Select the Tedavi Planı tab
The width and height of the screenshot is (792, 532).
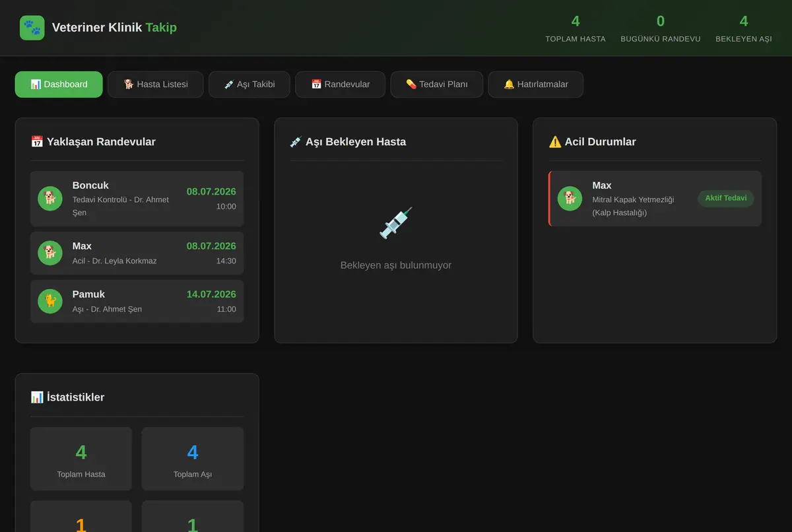click(437, 84)
